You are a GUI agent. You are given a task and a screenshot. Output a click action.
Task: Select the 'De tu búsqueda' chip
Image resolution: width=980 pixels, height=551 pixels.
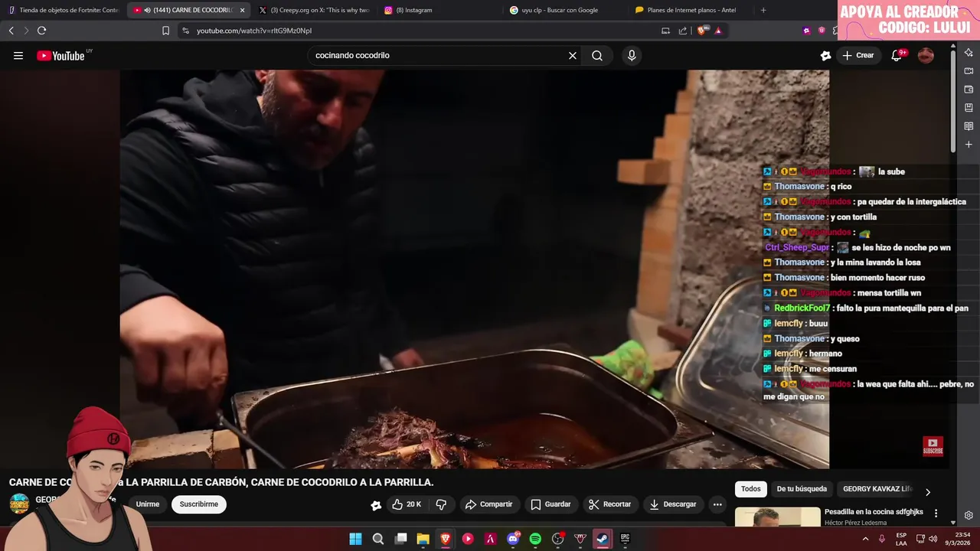pyautogui.click(x=802, y=489)
